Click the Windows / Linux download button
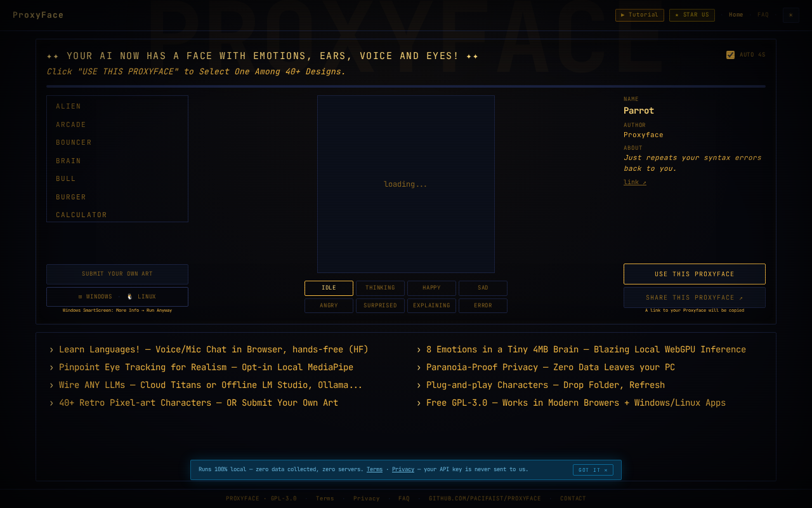Image resolution: width=812 pixels, height=508 pixels. point(117,297)
